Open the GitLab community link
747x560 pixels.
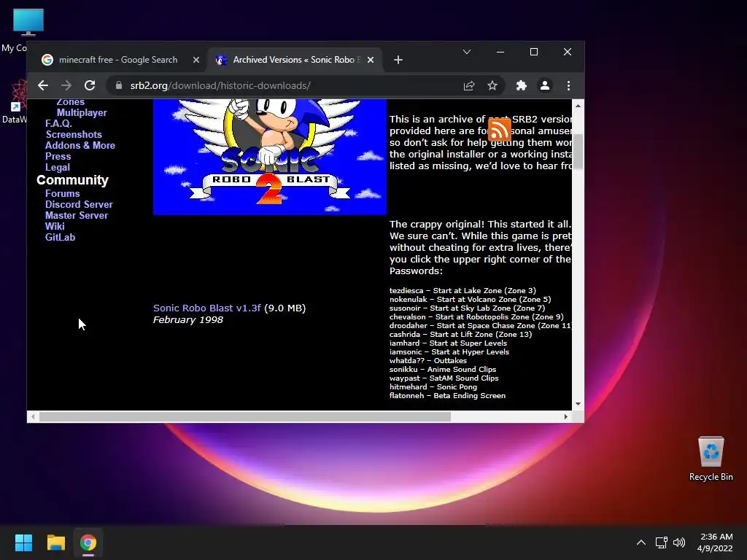[x=60, y=238]
